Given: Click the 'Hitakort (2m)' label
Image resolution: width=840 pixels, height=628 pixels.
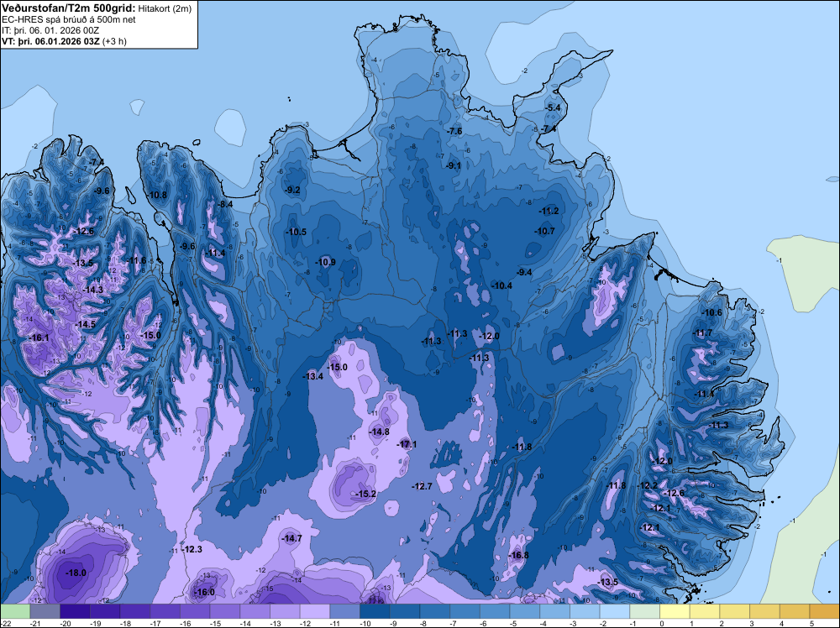Looking at the screenshot, I should pos(165,8).
